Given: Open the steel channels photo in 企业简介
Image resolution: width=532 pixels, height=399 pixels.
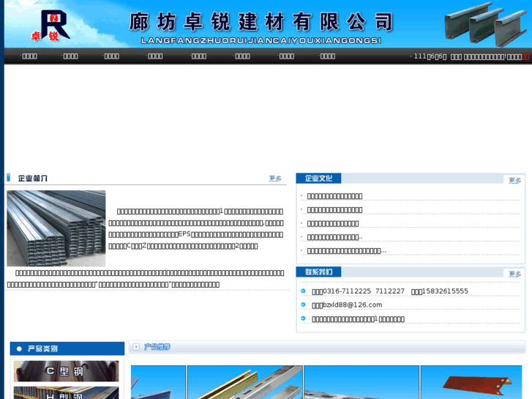Looking at the screenshot, I should (56, 228).
